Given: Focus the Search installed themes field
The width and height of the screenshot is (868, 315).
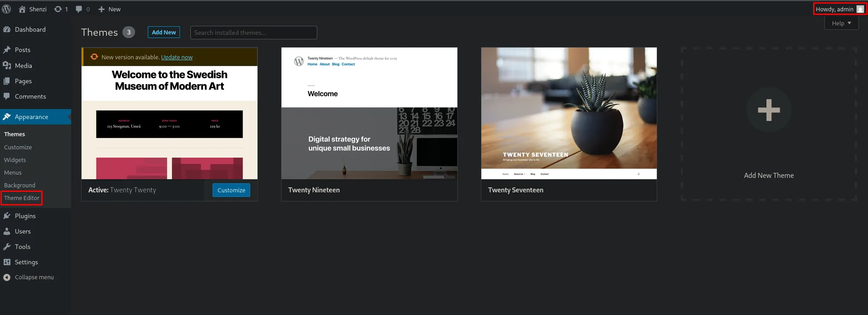Looking at the screenshot, I should coord(253,33).
